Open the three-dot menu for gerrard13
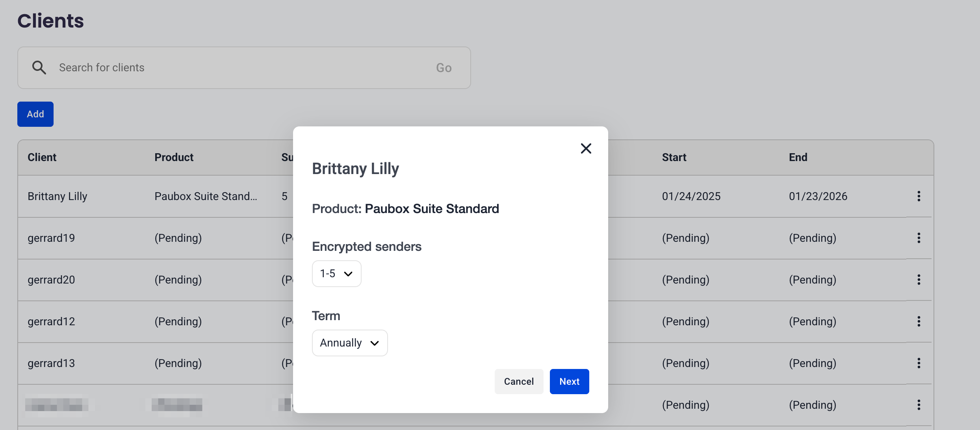 click(919, 363)
